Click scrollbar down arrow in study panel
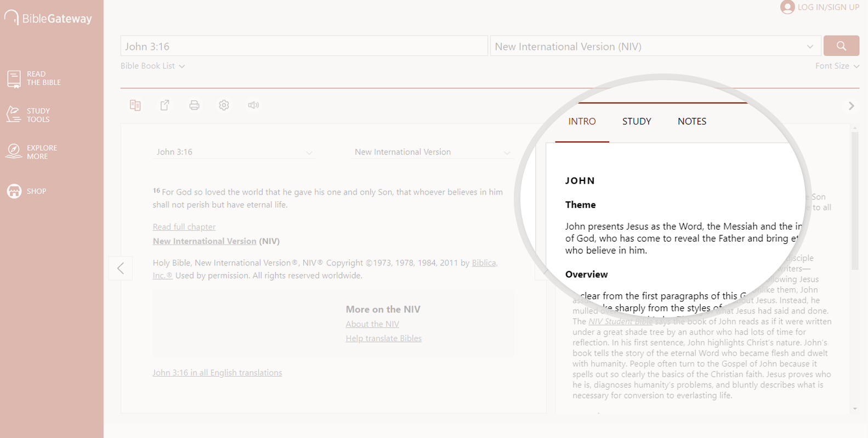Viewport: 868px width, 438px height. pyautogui.click(x=855, y=409)
